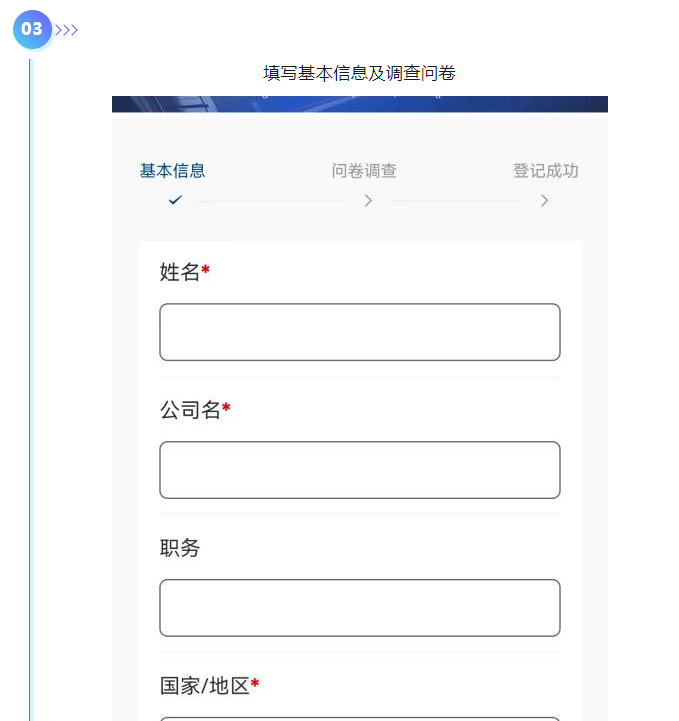Go to the 登记成功 step
This screenshot has height=721, width=679.
[x=546, y=171]
